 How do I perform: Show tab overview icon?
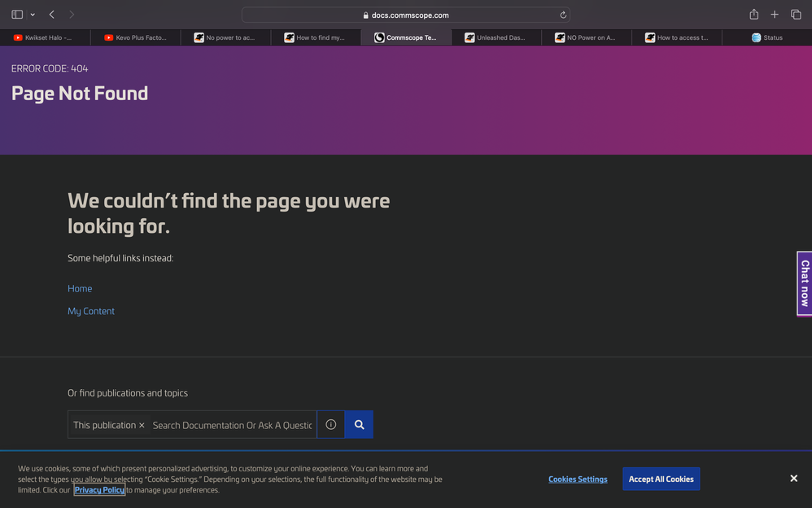[796, 15]
